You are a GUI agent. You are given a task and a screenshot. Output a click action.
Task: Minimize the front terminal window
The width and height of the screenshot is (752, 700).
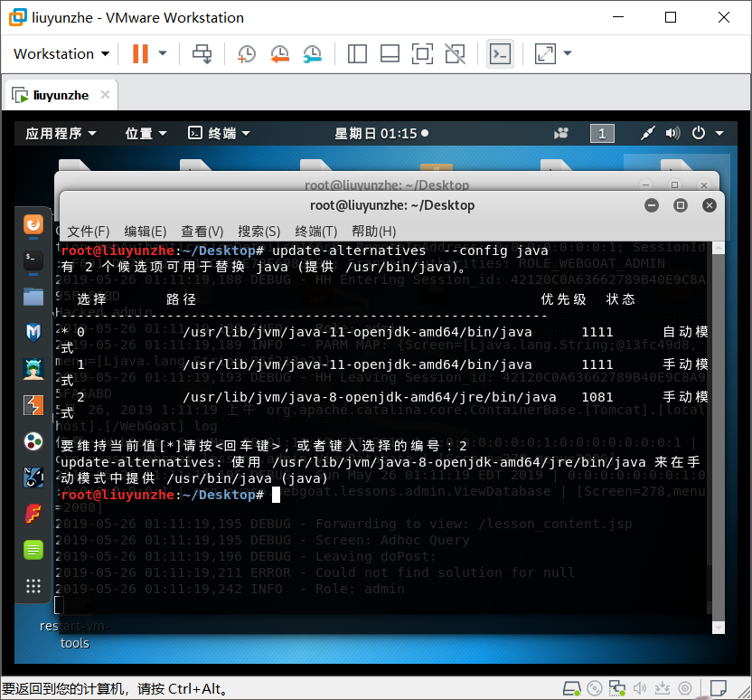(652, 205)
